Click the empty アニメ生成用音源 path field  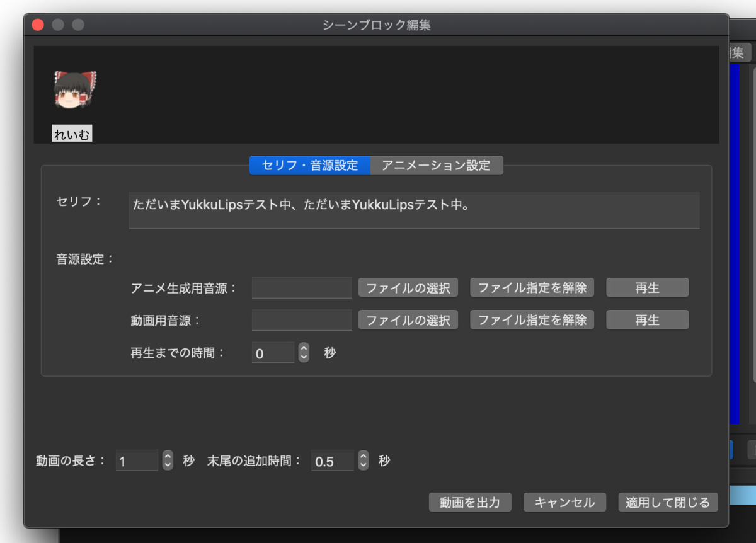click(x=301, y=287)
